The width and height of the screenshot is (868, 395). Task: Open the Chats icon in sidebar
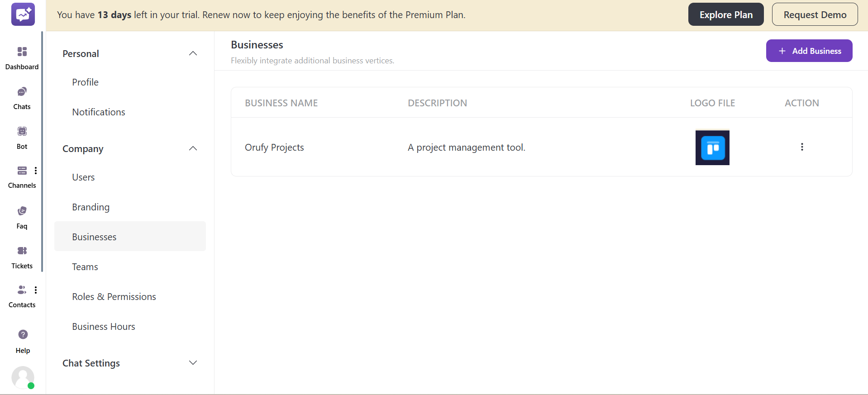22,92
